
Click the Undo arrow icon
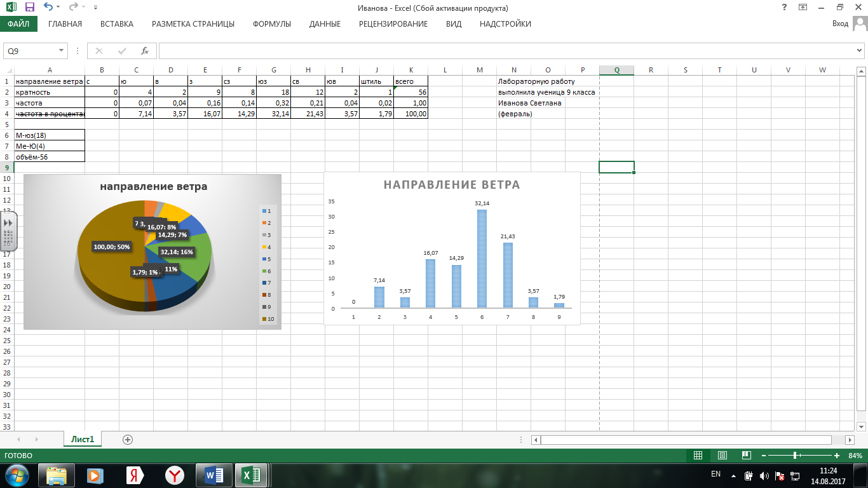[48, 8]
